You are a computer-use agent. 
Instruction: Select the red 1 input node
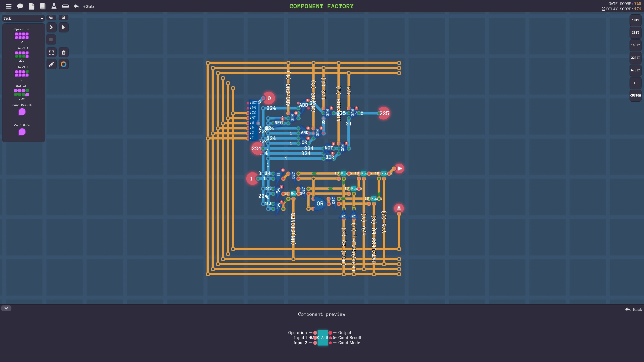pyautogui.click(x=252, y=179)
